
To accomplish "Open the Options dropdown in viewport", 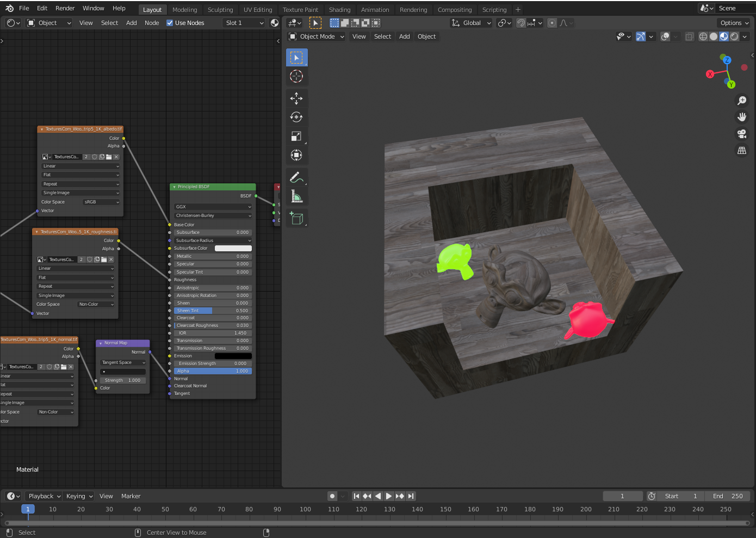I will (735, 23).
